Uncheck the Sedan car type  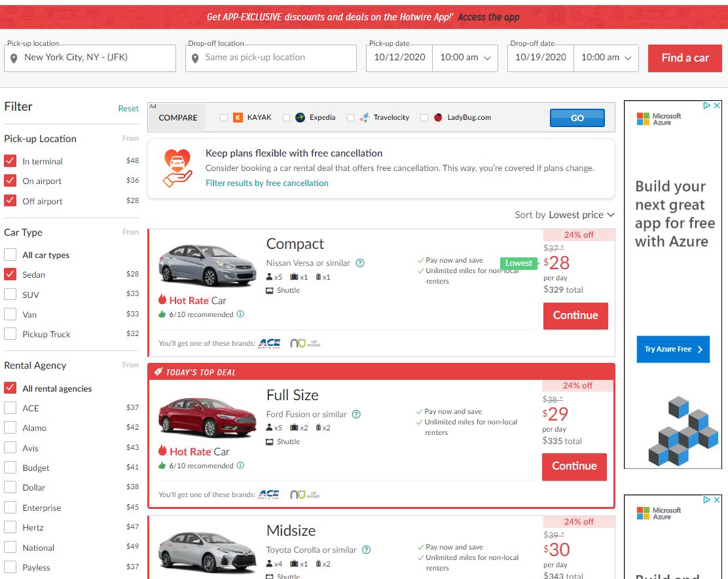point(10,274)
